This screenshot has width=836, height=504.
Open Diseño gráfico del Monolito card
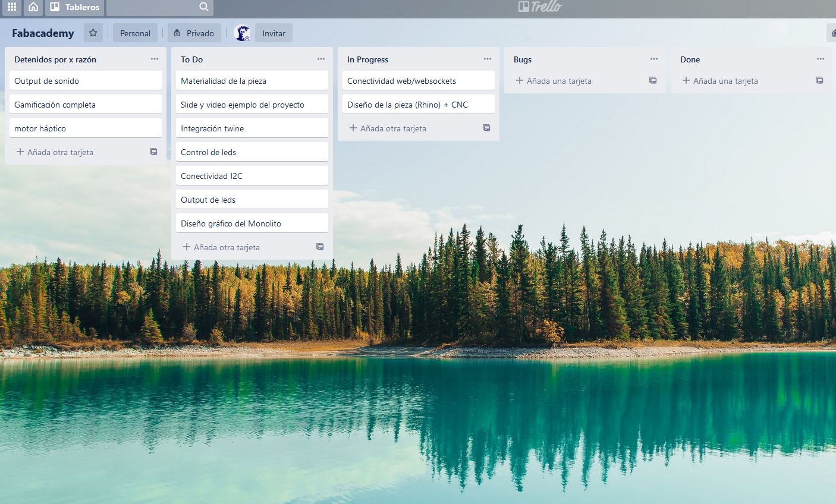tap(252, 223)
